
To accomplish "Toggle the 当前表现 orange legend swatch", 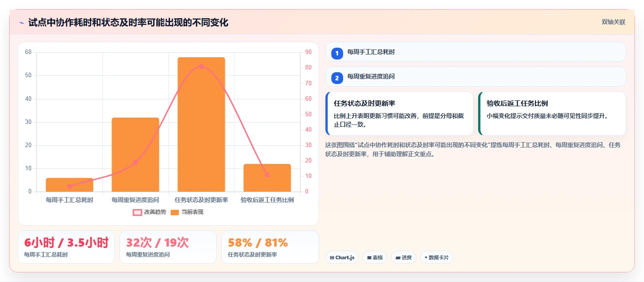I will (175, 212).
